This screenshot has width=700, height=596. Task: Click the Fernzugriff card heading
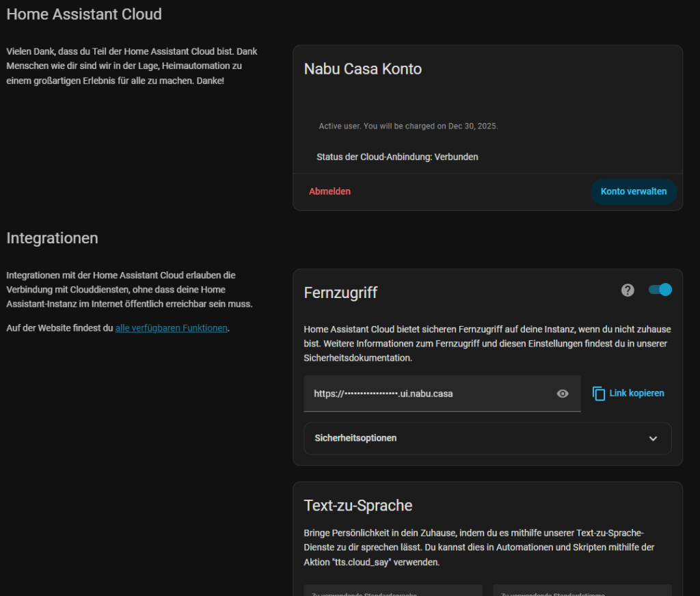click(x=340, y=293)
